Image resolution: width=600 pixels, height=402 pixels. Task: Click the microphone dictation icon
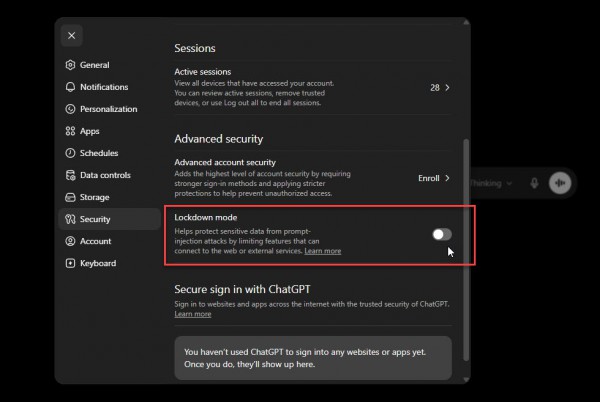point(535,183)
